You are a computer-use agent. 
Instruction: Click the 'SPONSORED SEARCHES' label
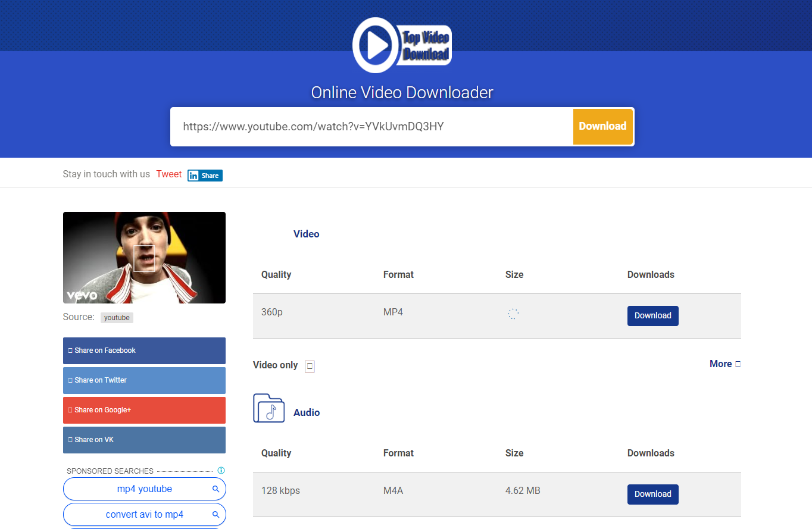coord(110,471)
